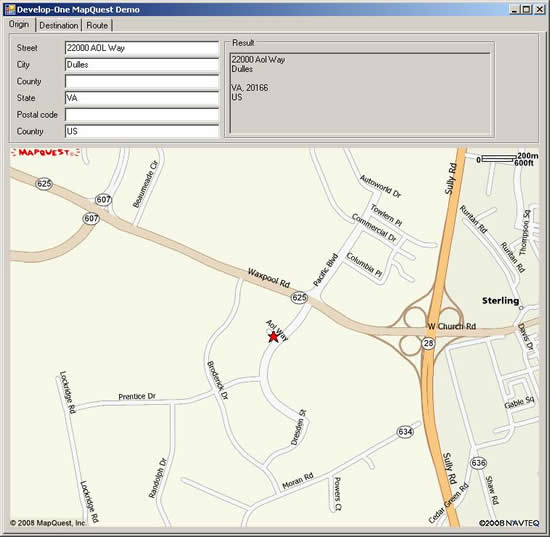Screen dimensions: 550x537
Task: Click the Prentice Dr label
Action: click(x=137, y=396)
